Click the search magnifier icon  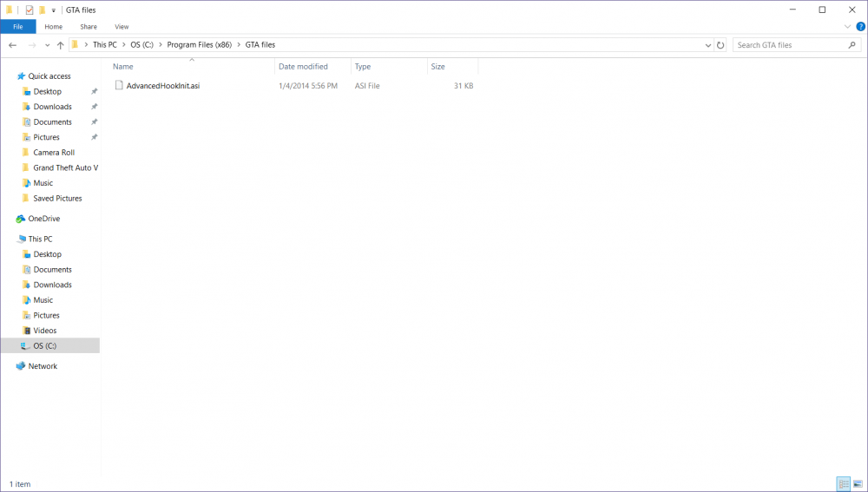click(852, 45)
